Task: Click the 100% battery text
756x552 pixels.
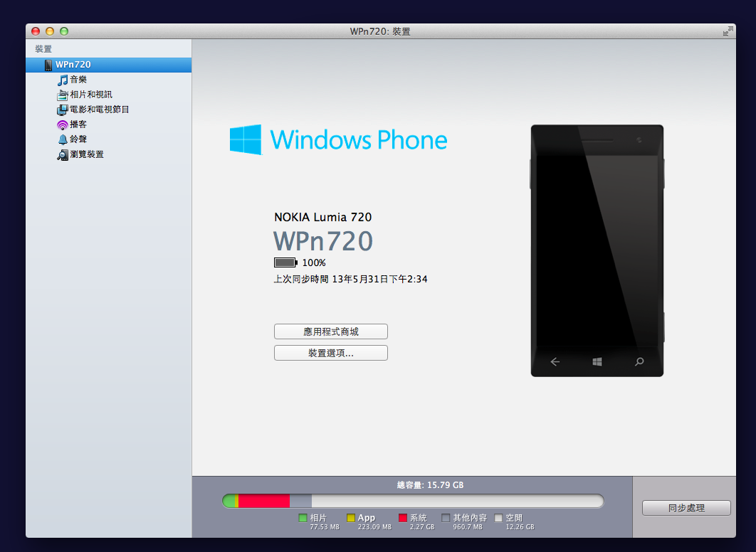Action: 314,263
